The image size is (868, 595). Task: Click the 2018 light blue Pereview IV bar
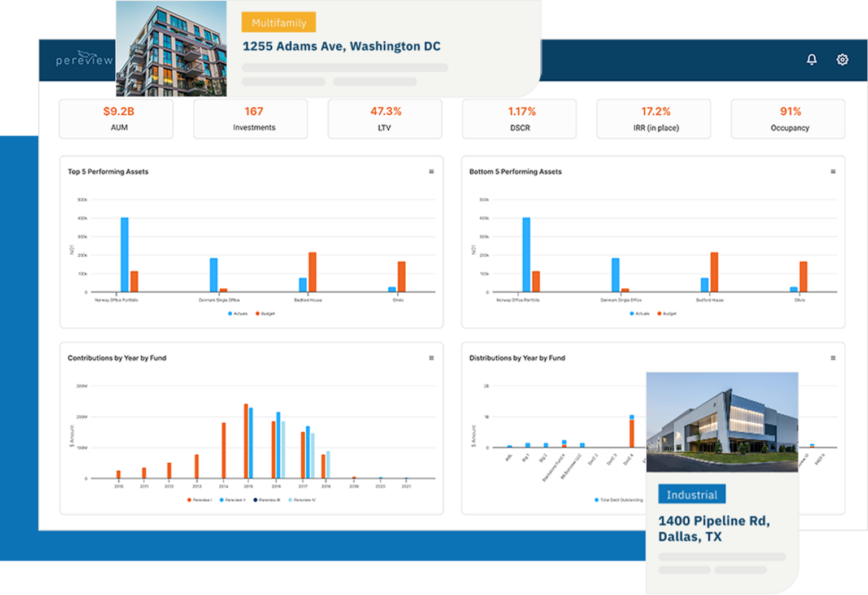[x=328, y=464]
